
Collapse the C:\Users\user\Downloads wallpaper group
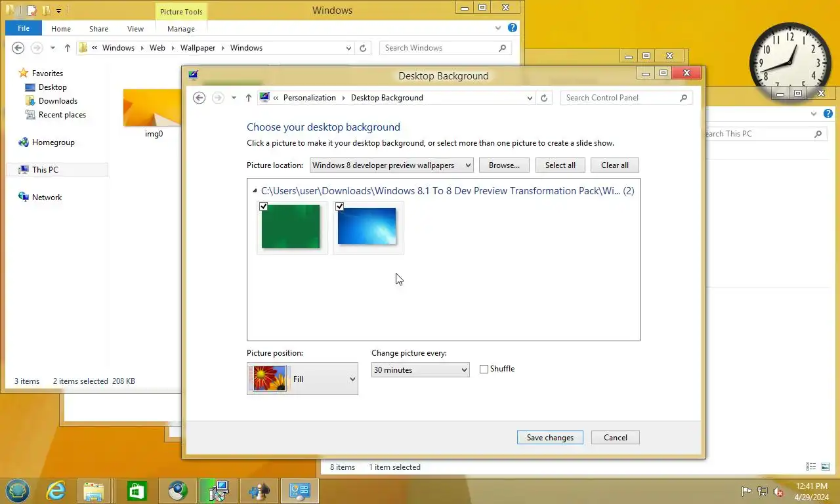[x=255, y=191]
